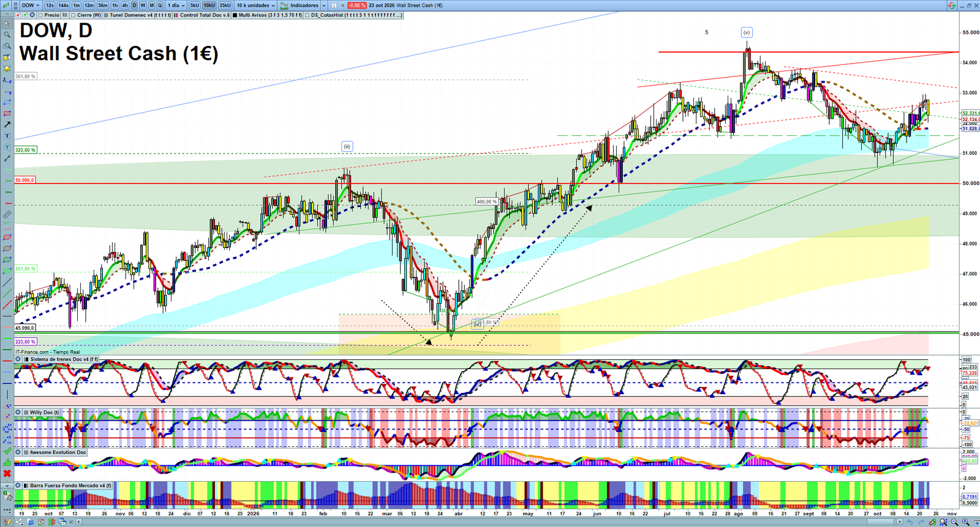
Task: Toggle the Cierre (W) checkbox
Action: pos(73,15)
